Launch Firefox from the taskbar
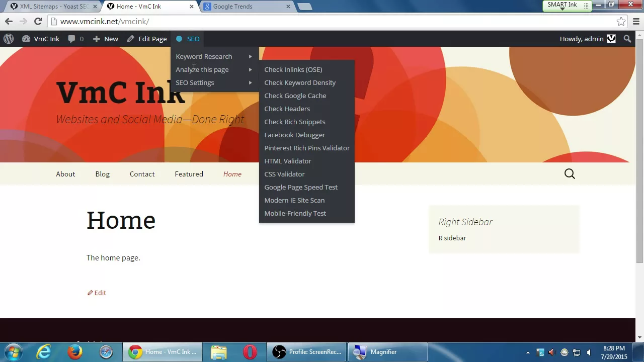Screen dimensions: 644x362 75,352
